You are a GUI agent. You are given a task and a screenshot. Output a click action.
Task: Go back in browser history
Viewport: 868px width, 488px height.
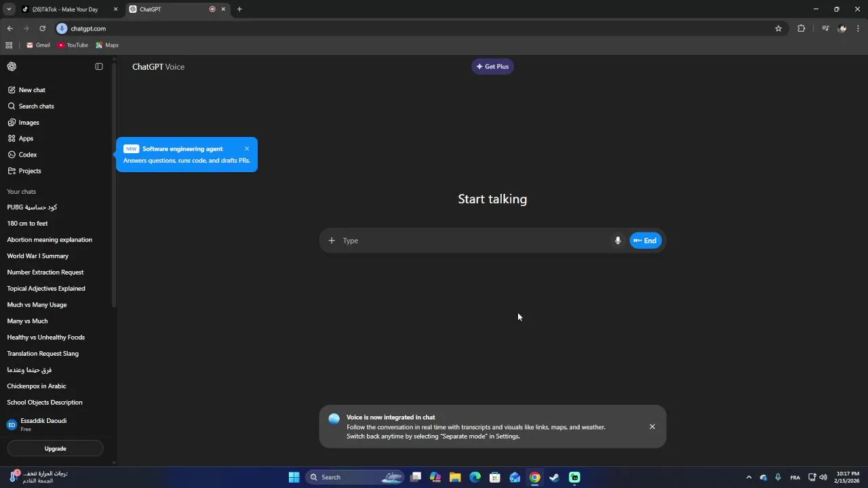[x=9, y=28]
